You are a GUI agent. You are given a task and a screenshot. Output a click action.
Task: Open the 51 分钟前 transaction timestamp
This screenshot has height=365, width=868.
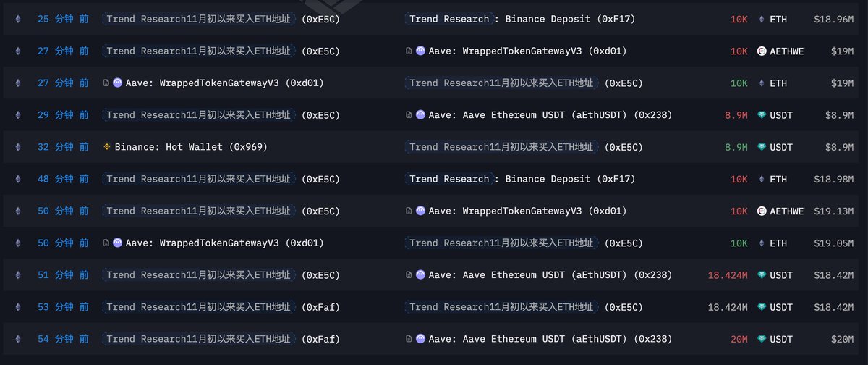[x=64, y=275]
